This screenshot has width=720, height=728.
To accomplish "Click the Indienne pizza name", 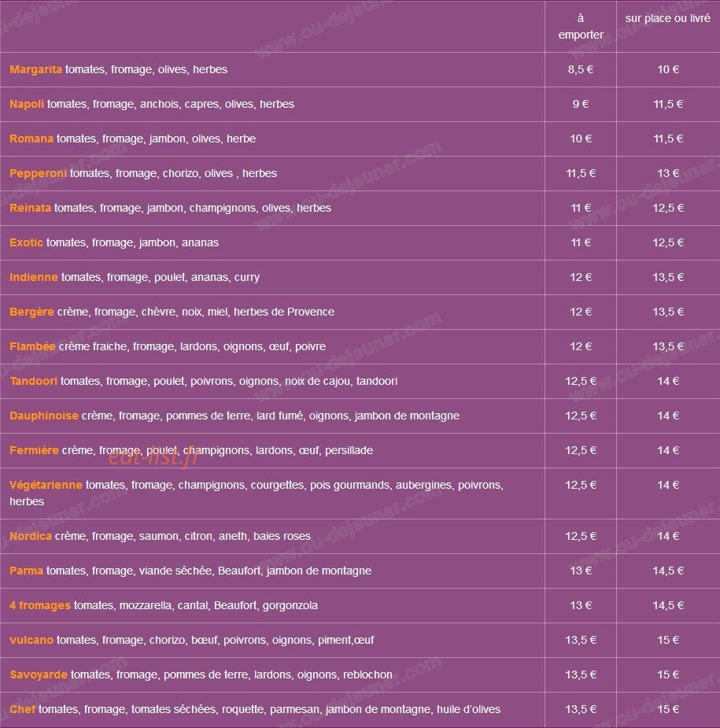I will pyautogui.click(x=33, y=277).
